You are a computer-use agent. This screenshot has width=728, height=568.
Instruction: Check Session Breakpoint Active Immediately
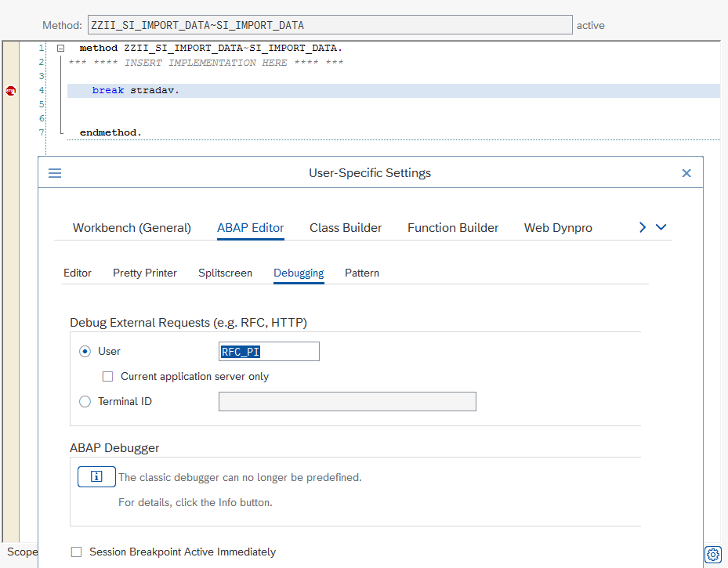pyautogui.click(x=76, y=552)
